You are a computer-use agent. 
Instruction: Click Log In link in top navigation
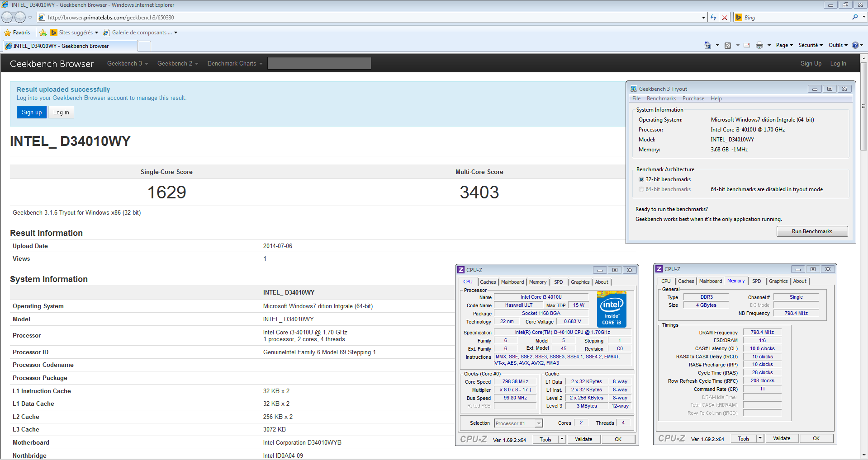[838, 64]
